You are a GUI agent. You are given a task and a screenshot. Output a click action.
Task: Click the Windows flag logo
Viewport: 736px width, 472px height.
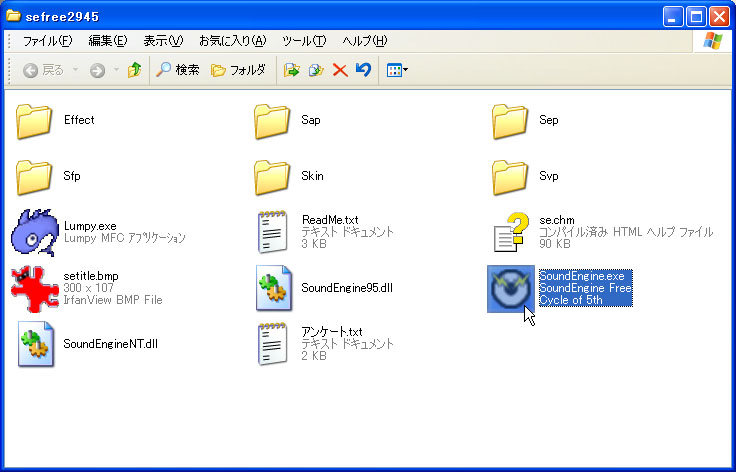[x=713, y=41]
